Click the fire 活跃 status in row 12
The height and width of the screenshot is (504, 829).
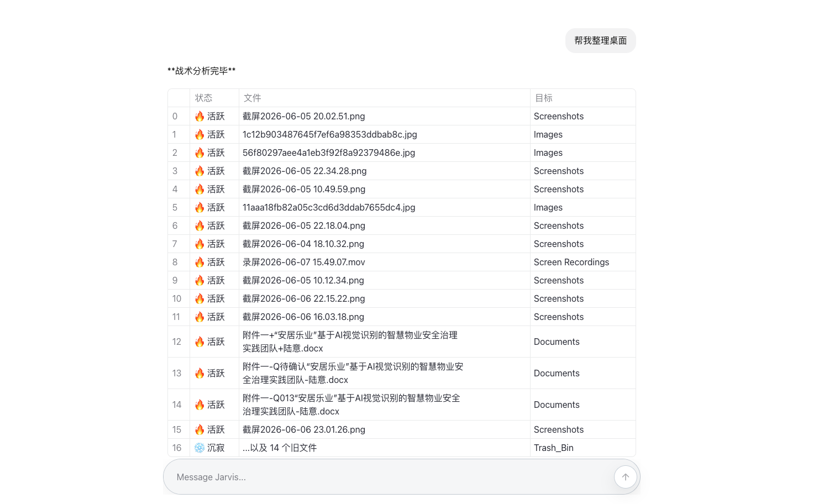coord(209,342)
